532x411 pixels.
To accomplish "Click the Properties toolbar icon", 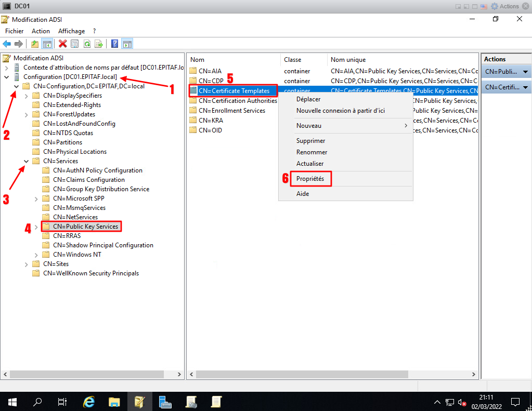I will (x=74, y=44).
